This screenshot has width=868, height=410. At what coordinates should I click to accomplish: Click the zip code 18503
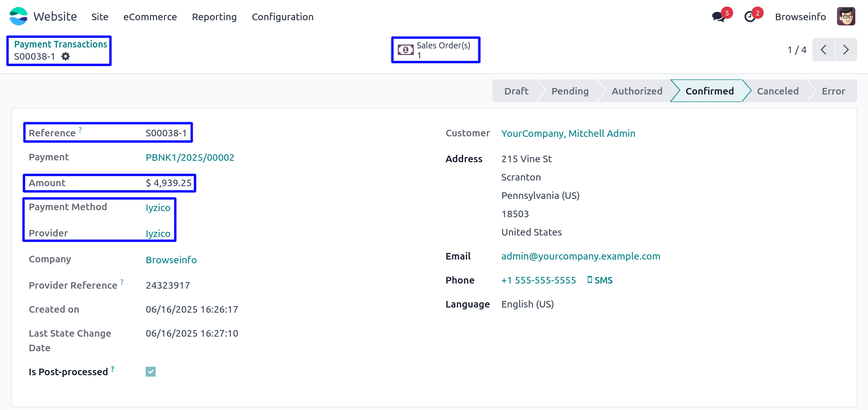click(515, 214)
